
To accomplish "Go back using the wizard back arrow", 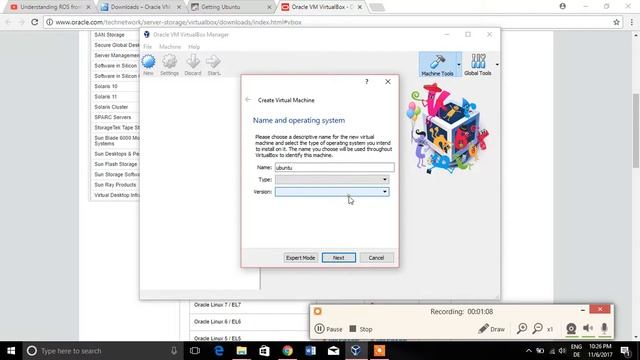I will coord(248,100).
